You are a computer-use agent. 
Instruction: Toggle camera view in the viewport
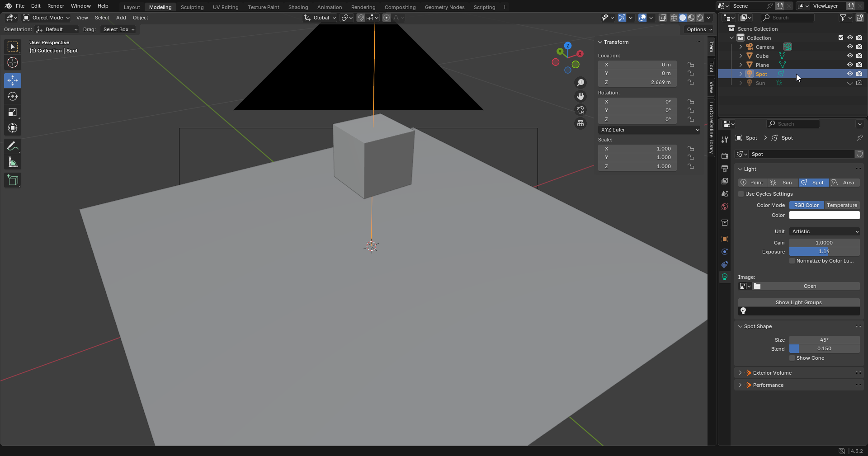coord(580,110)
